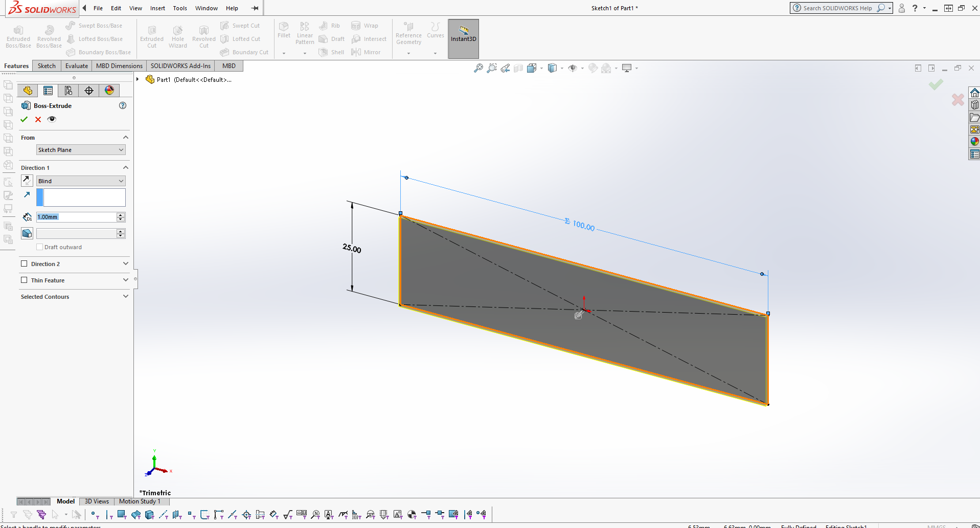Cancel Boss-Extrude with red X

click(38, 119)
